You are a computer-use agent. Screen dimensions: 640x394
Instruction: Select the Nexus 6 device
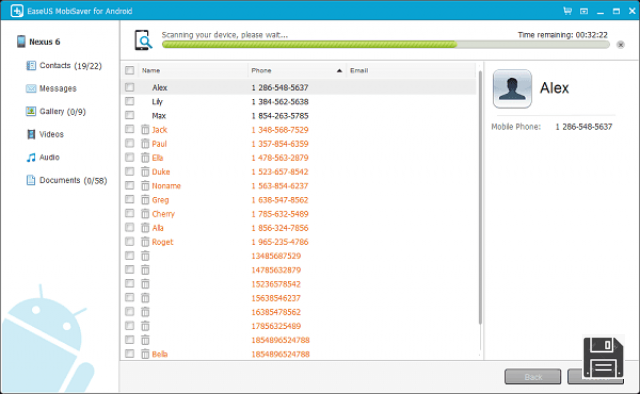pos(39,42)
